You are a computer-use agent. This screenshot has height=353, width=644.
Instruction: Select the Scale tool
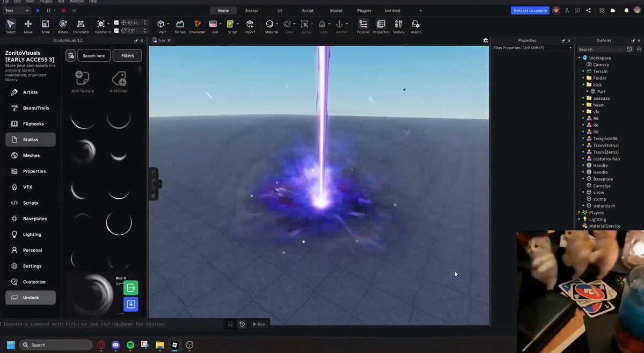[x=46, y=26]
